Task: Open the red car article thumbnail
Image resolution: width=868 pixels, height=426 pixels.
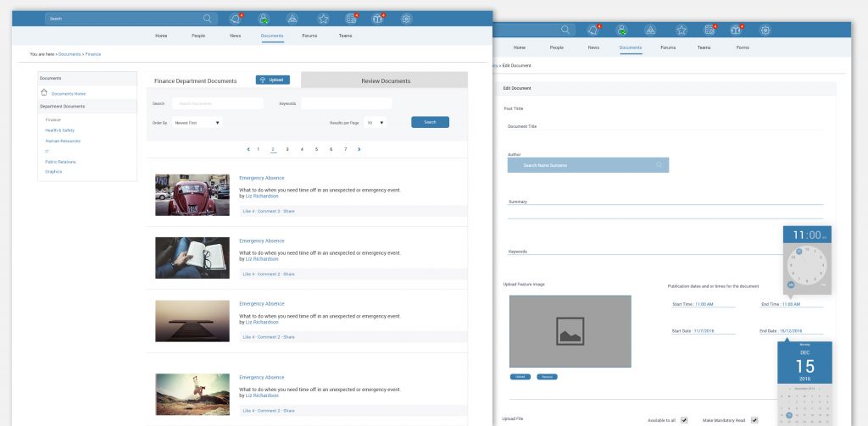Action: tap(192, 195)
